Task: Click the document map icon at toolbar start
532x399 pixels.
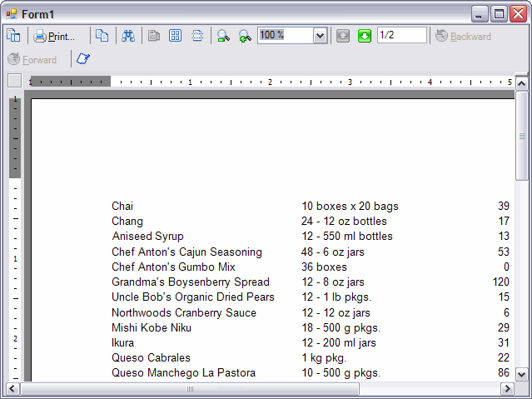Action: (13, 36)
